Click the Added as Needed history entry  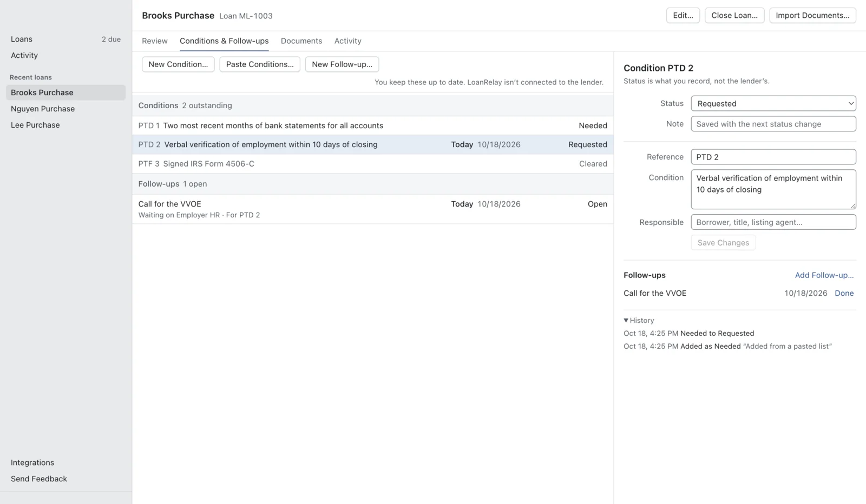click(727, 346)
